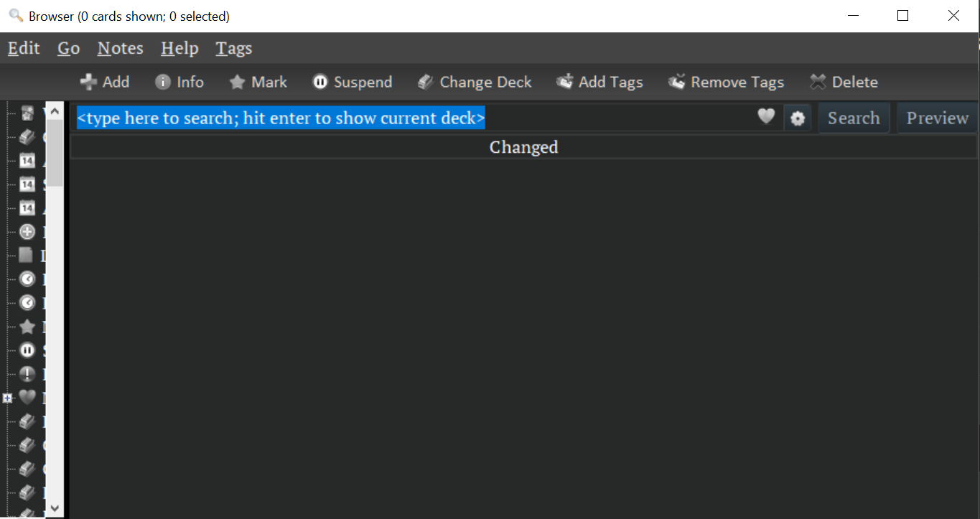The width and height of the screenshot is (980, 519).
Task: Select the heart sidebar tree item
Action: (x=27, y=397)
